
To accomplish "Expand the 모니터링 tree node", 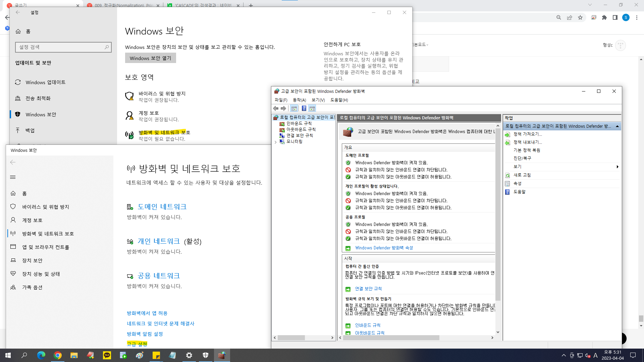I will 276,142.
